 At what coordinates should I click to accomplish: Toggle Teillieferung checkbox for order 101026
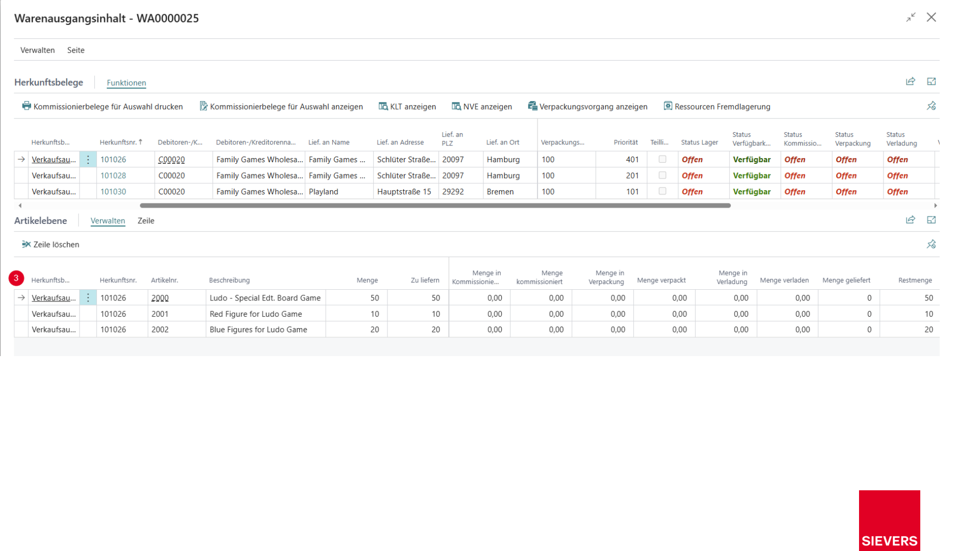[x=663, y=159]
